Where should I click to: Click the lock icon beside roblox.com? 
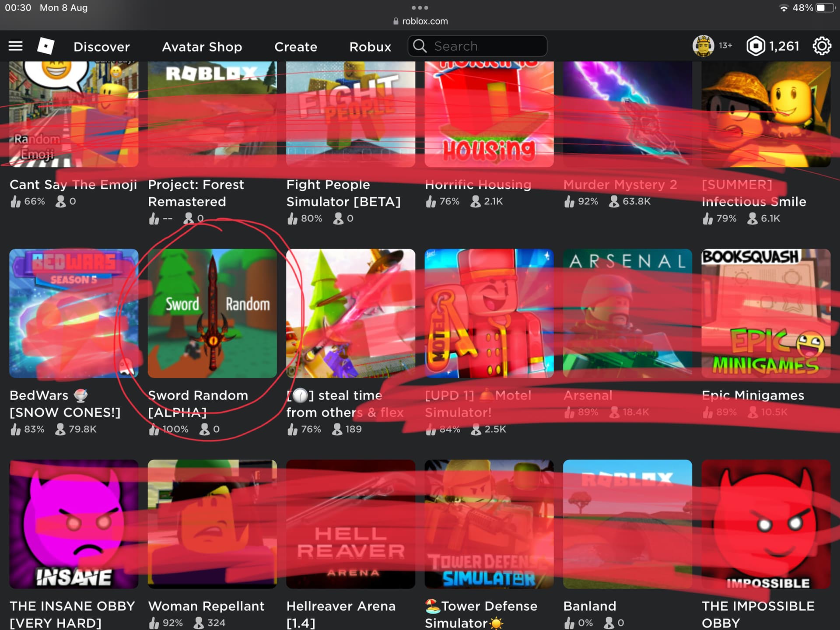(x=396, y=21)
